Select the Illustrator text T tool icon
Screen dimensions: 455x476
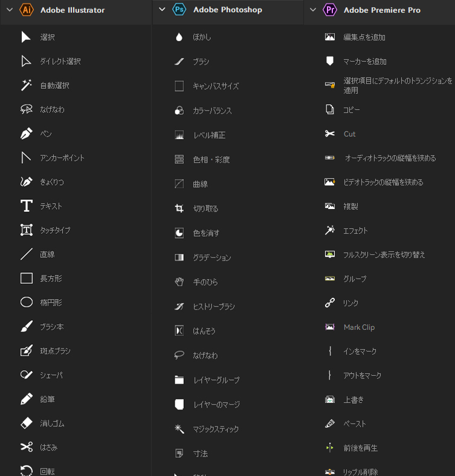pos(27,206)
